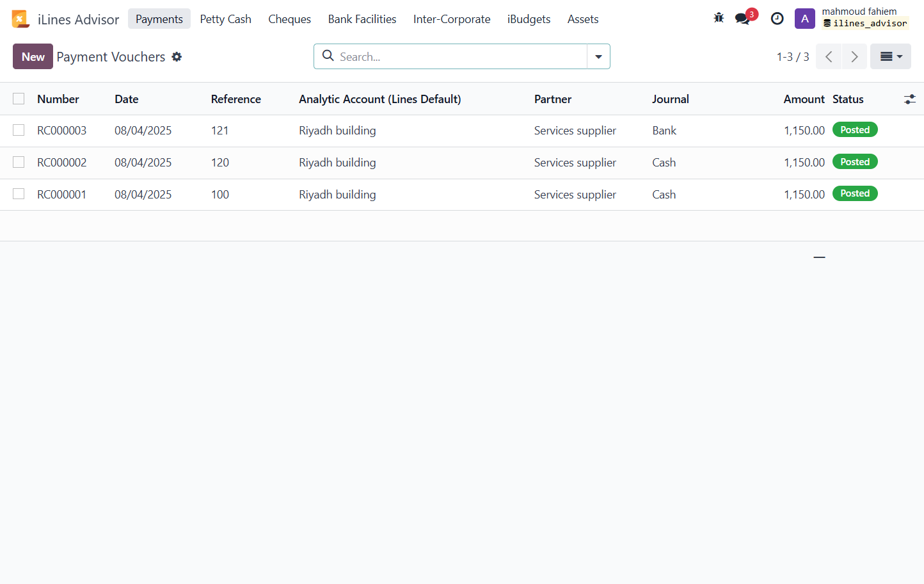This screenshot has height=584, width=924.
Task: Open voucher RC000003
Action: [61, 131]
